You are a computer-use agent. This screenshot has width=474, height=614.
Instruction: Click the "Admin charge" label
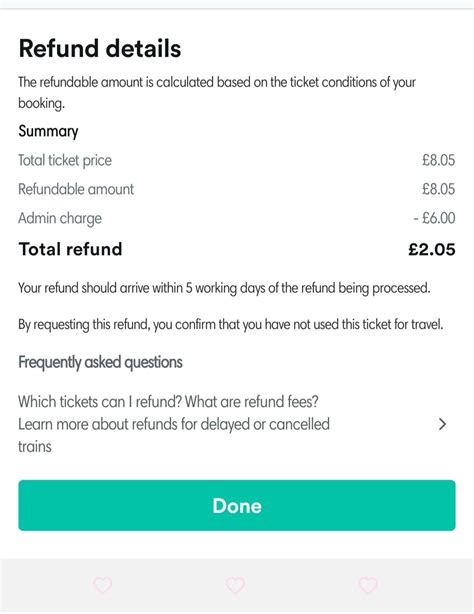tap(60, 218)
